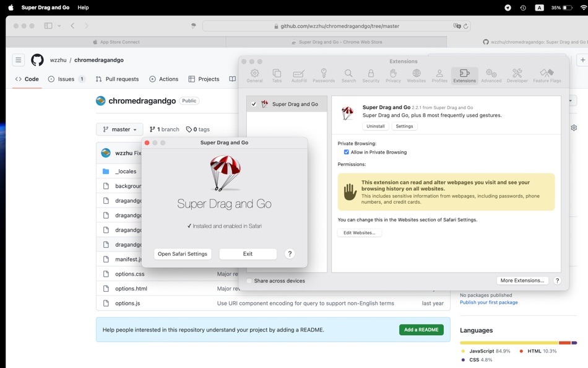Viewport: 588px width, 368px height.
Task: Open the options.css file
Action: tap(130, 274)
